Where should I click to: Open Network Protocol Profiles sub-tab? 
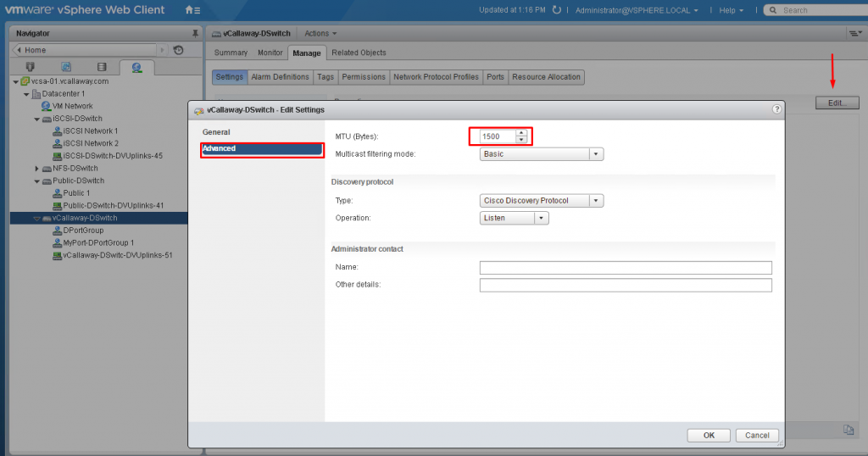[x=437, y=77]
